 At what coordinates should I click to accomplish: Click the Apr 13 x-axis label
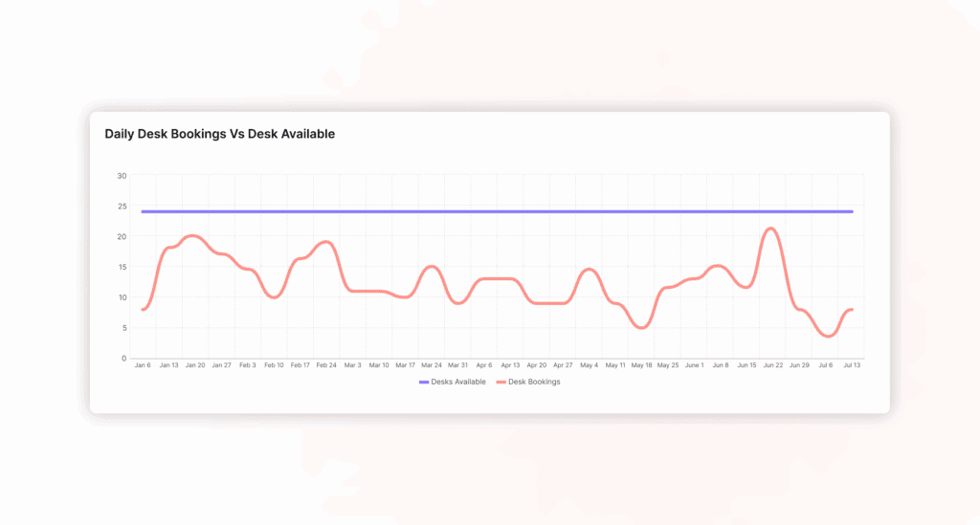click(x=510, y=365)
